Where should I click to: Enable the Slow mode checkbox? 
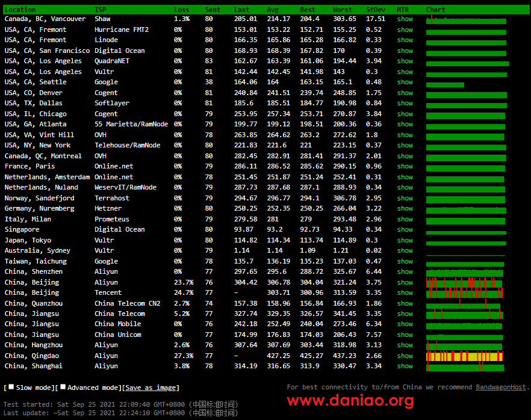coord(11,387)
